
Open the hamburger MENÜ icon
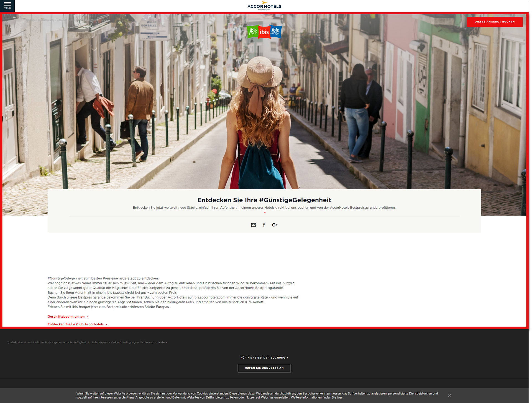click(x=7, y=5)
